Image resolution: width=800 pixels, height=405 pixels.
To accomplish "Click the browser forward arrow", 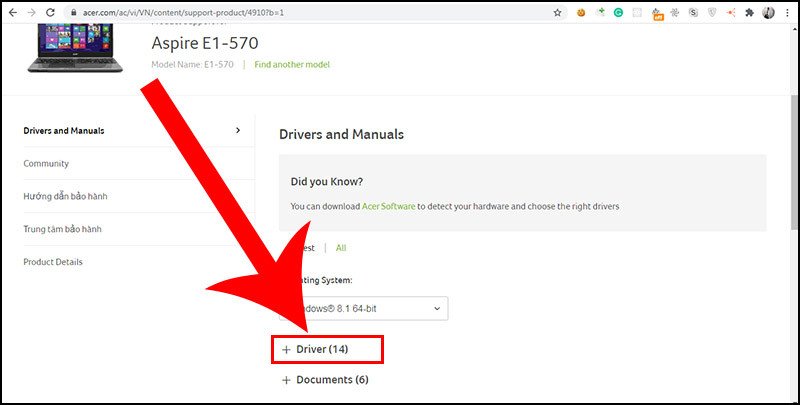I will tap(31, 12).
